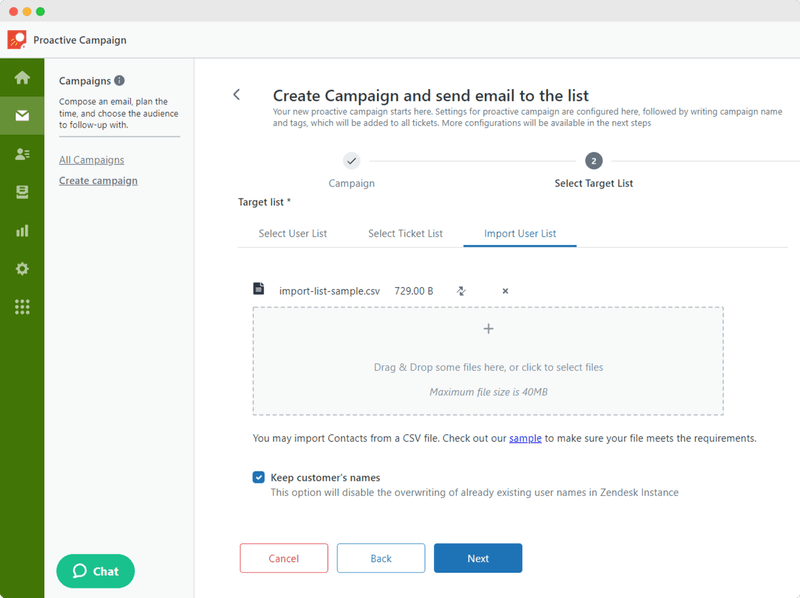
Task: Open Settings using the gear icon
Action: pos(22,269)
